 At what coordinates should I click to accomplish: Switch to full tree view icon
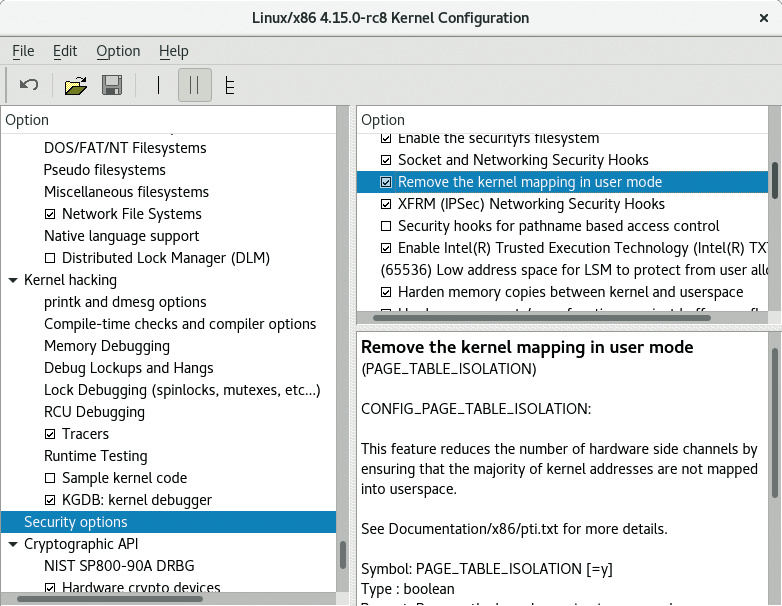(x=230, y=85)
